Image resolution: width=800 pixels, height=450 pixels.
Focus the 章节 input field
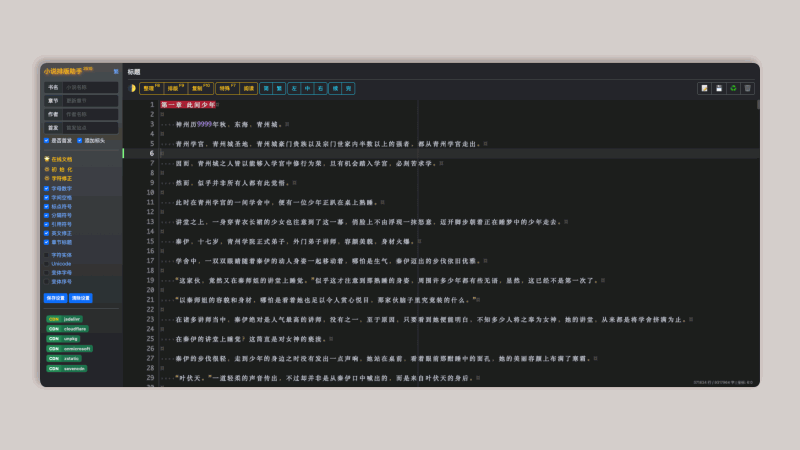coord(90,101)
